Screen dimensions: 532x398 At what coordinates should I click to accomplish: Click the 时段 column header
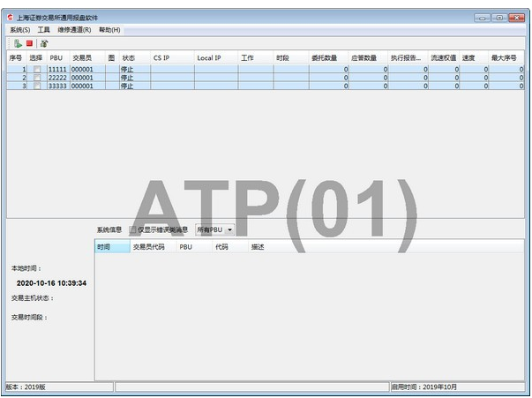291,58
